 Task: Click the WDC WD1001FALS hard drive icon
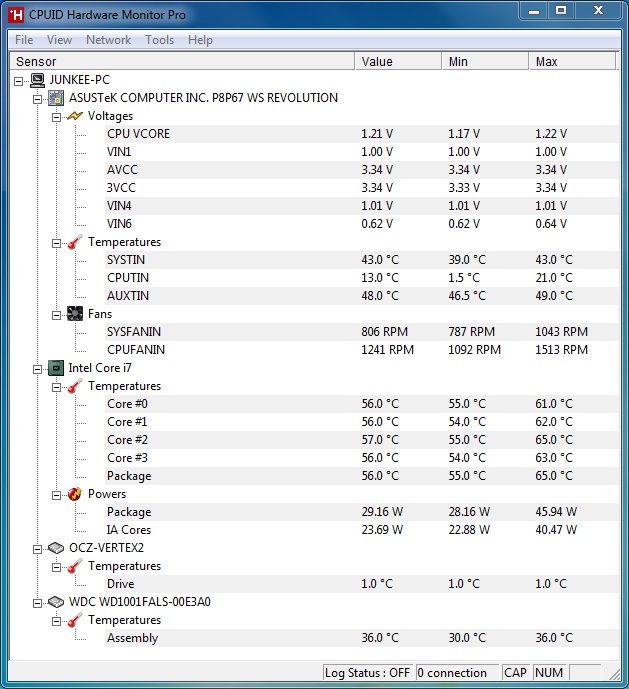tap(56, 602)
